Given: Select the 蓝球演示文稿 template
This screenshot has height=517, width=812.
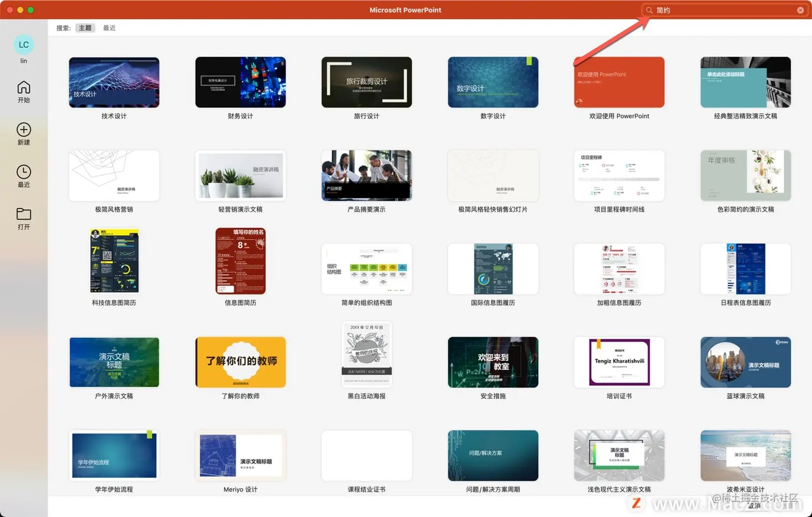Looking at the screenshot, I should click(x=745, y=362).
